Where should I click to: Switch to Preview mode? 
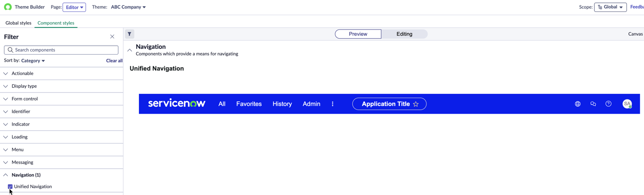coord(358,34)
